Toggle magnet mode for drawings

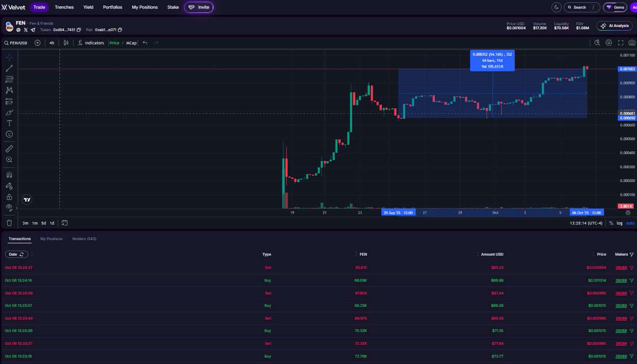click(9, 175)
